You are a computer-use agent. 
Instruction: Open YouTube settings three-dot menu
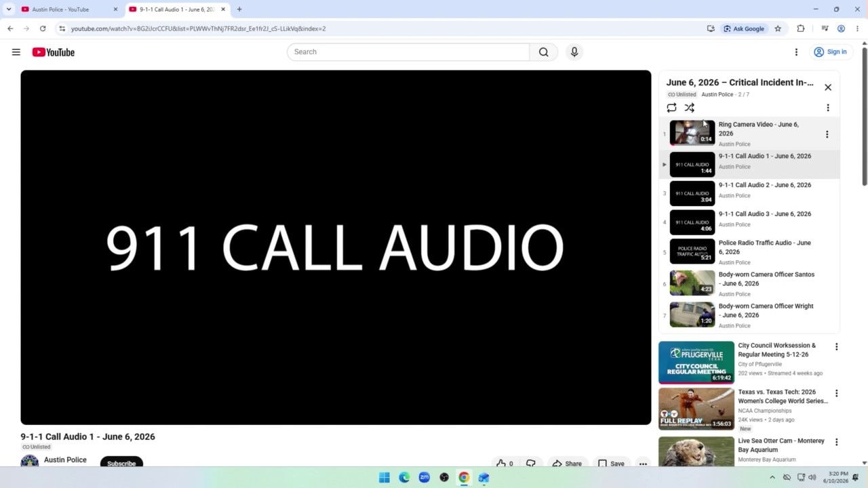pos(796,52)
